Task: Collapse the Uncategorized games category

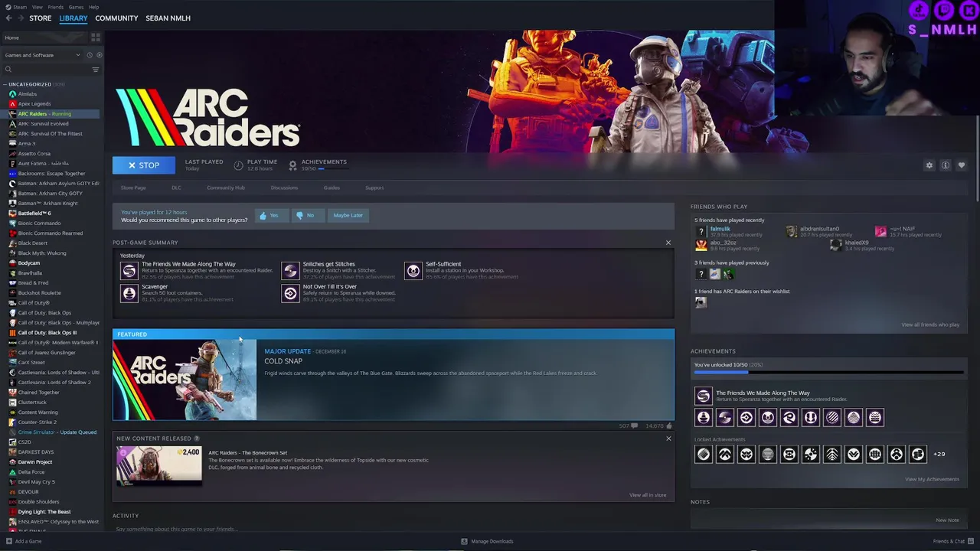Action: [5, 84]
